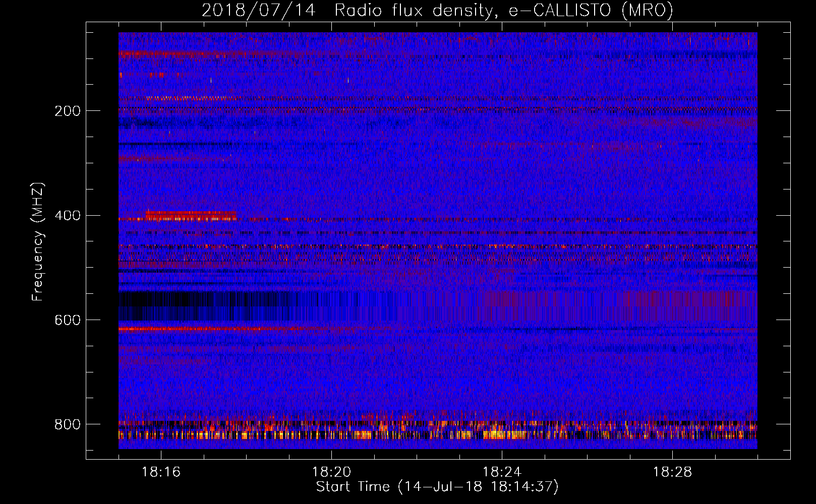Image resolution: width=816 pixels, height=504 pixels.
Task: Click the 600 frequency tick label
Action: coord(68,321)
